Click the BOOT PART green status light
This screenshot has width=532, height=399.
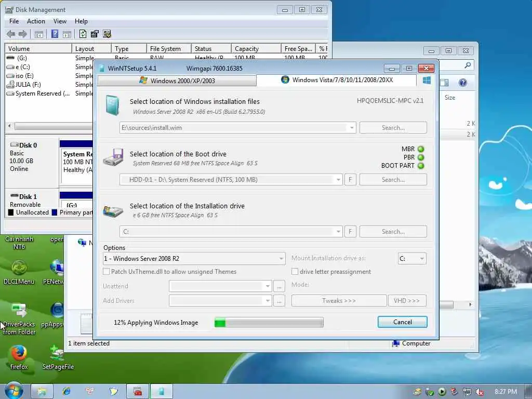pos(421,166)
